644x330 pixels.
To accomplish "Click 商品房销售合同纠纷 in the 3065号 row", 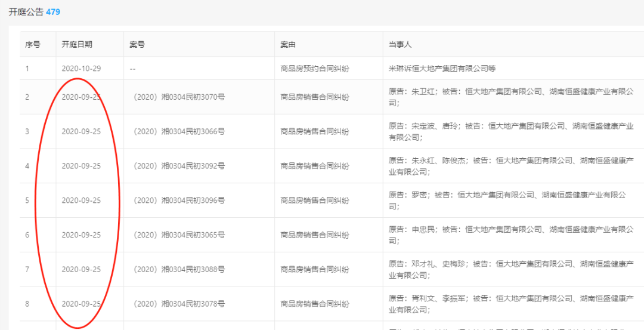I will pyautogui.click(x=315, y=235).
